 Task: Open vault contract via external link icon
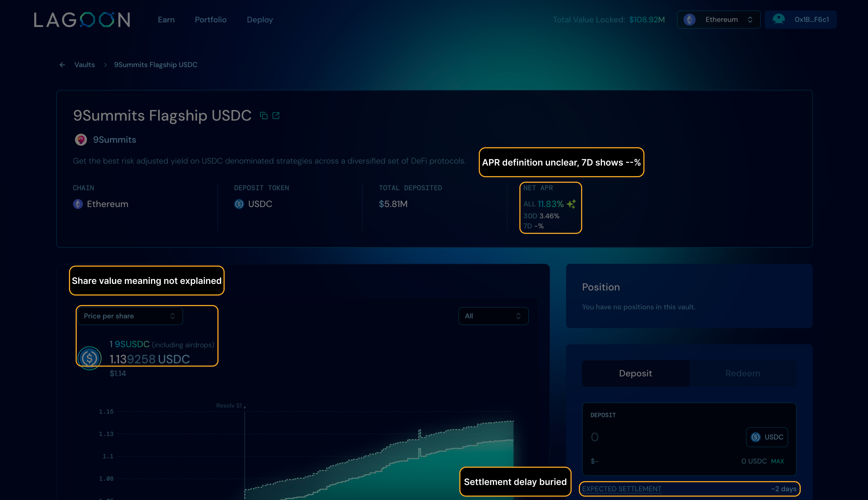[x=276, y=115]
